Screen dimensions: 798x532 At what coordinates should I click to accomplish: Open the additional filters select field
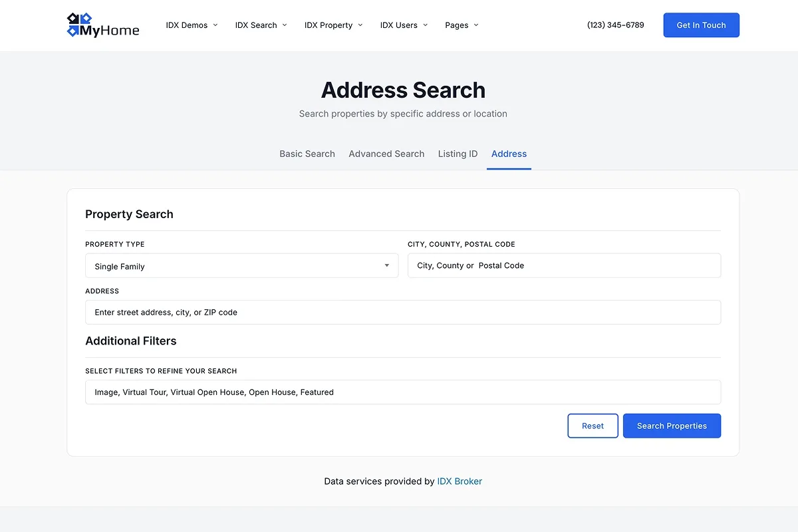[x=403, y=392]
